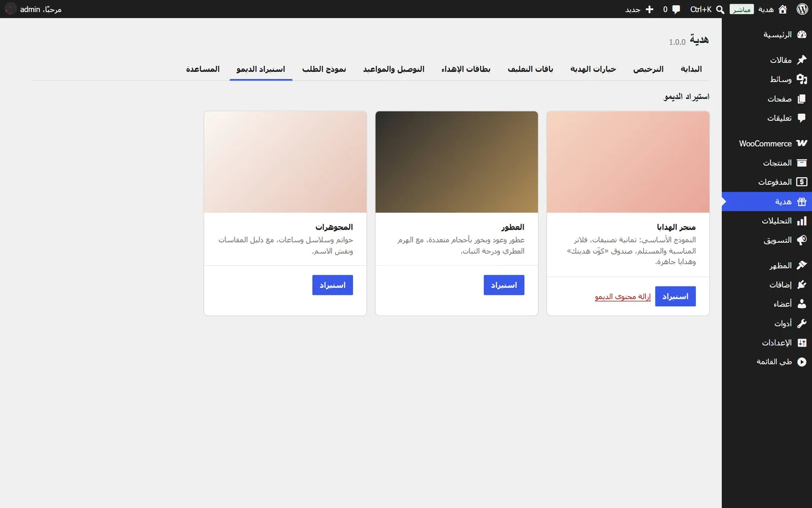Image resolution: width=812 pixels, height=508 pixels.
Task: Open the المدفوعات payments icon
Action: (802, 182)
